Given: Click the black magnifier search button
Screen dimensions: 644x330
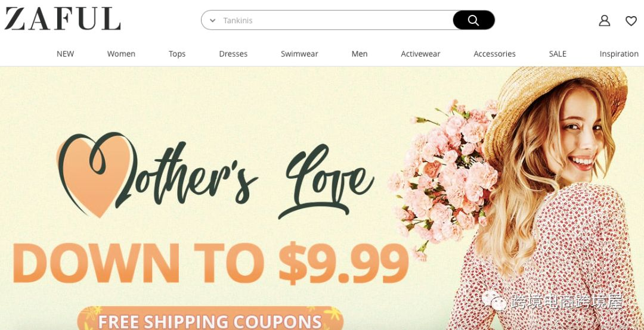Looking at the screenshot, I should pos(473,20).
